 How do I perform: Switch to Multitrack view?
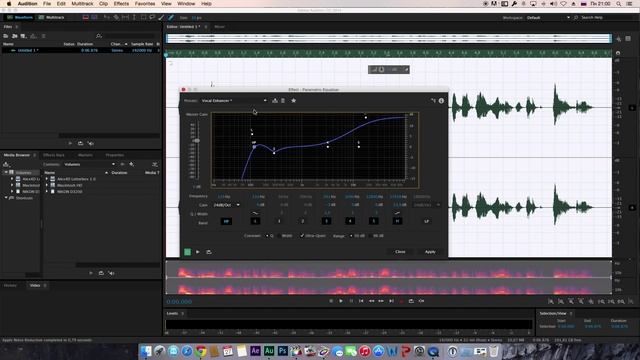[51, 18]
